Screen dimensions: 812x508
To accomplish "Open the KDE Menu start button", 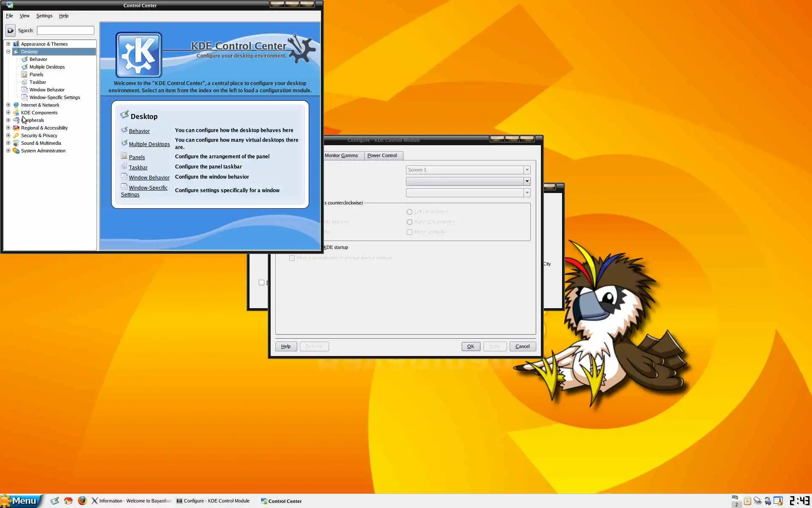I will 21,501.
